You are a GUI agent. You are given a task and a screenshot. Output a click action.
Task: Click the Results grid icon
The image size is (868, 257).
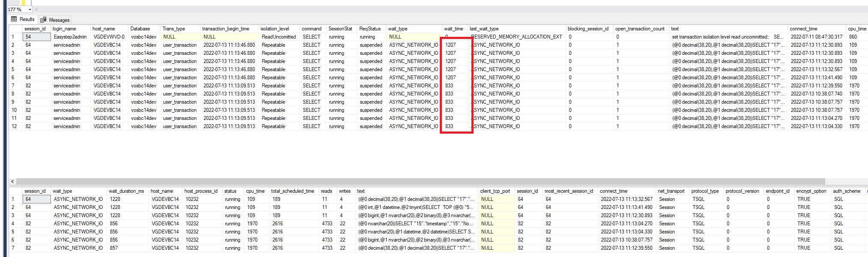point(14,19)
